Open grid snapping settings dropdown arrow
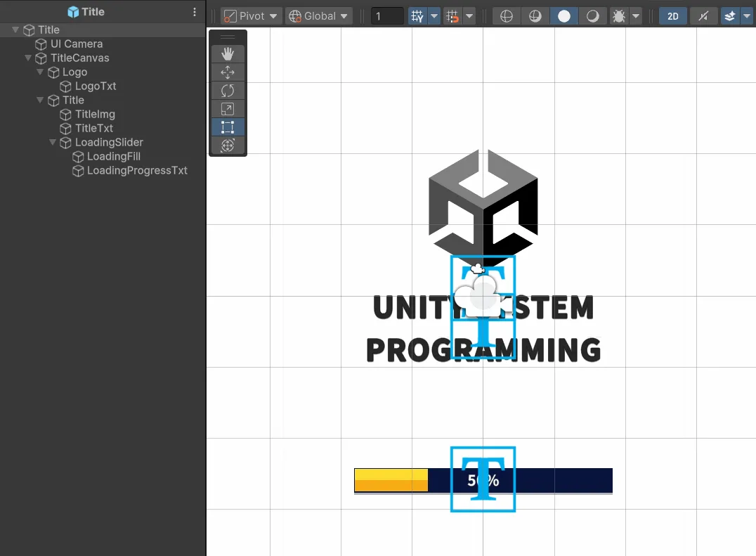 [x=469, y=16]
